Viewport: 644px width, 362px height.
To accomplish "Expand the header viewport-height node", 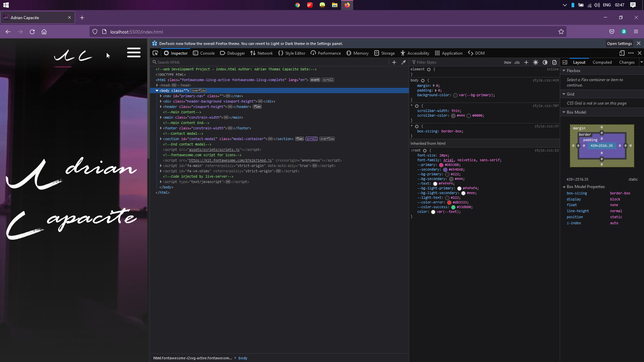I will (x=161, y=107).
